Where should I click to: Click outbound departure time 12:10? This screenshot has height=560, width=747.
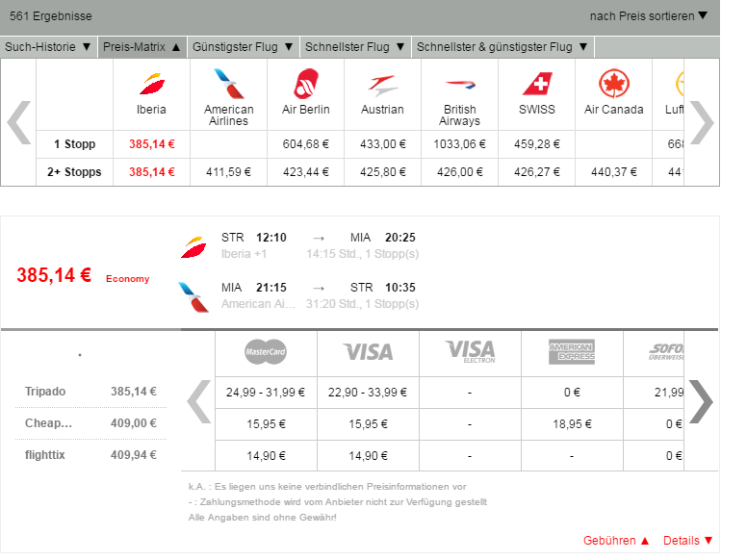[x=271, y=238]
